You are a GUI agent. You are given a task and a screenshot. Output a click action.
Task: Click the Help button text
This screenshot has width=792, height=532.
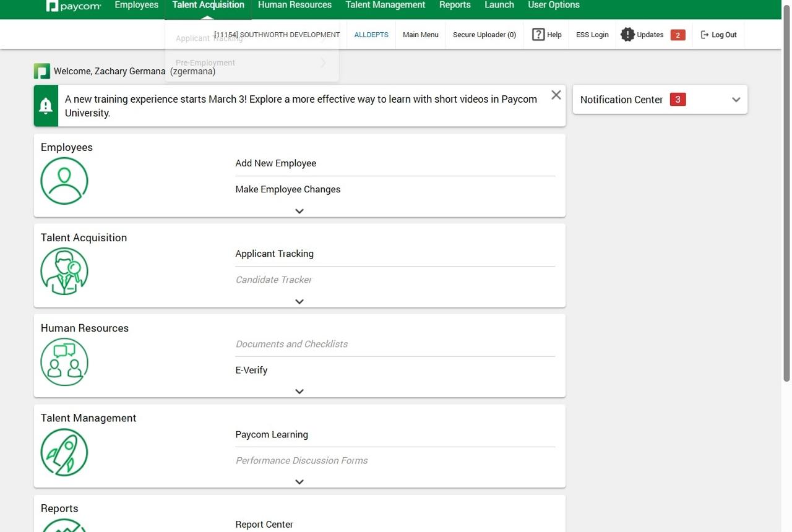click(554, 35)
